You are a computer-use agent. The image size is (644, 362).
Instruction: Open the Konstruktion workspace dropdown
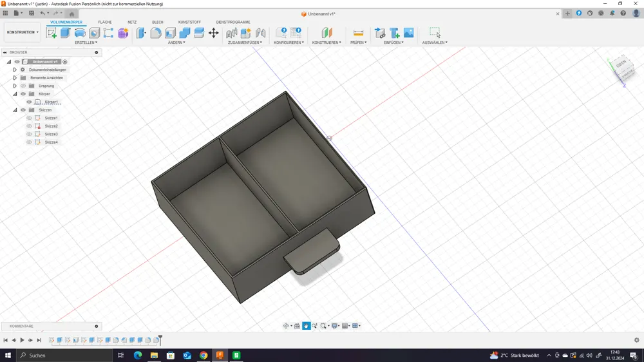23,32
